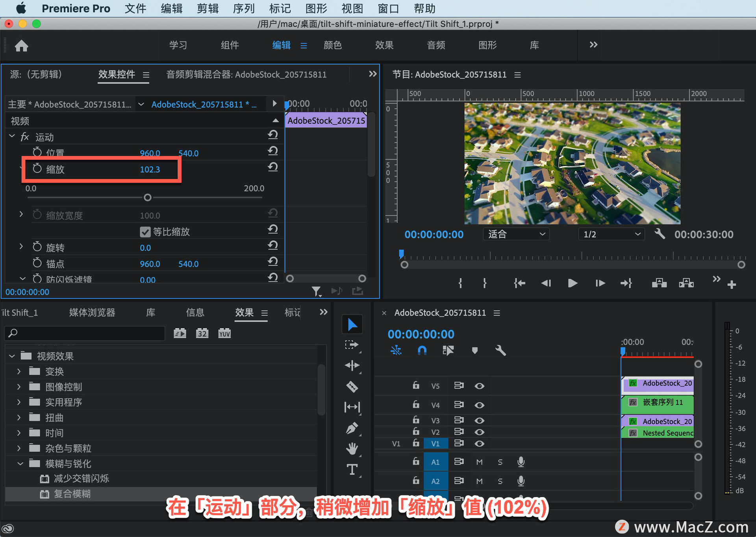Image resolution: width=756 pixels, height=537 pixels.
Task: Expand the Rotation property
Action: click(21, 247)
